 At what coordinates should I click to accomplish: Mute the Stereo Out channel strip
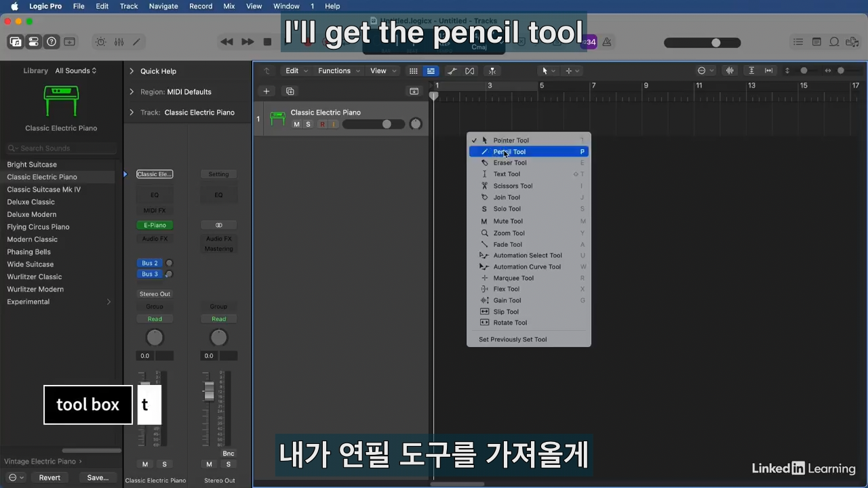pos(209,464)
